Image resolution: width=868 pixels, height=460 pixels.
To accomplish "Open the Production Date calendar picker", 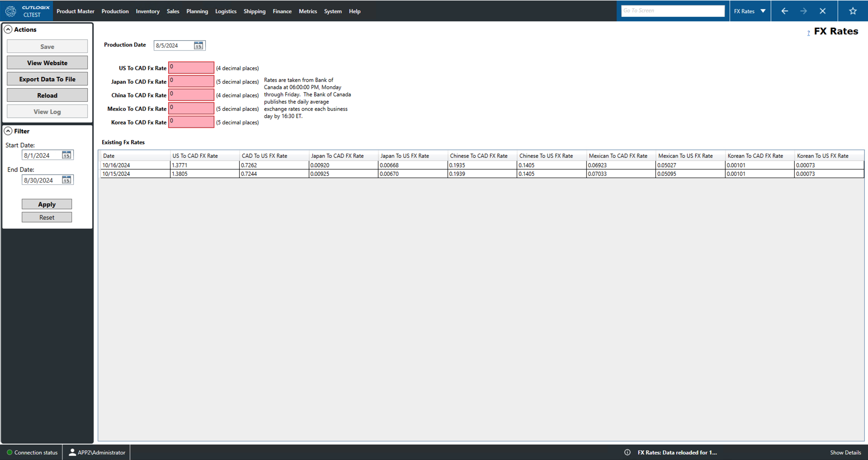I will pyautogui.click(x=198, y=45).
